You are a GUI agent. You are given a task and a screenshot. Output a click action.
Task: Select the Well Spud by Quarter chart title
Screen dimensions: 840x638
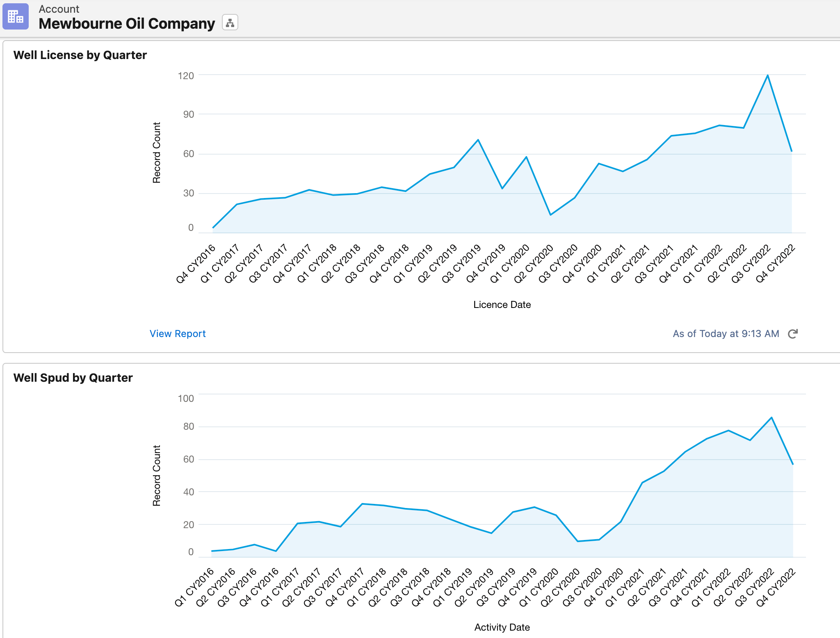[73, 377]
